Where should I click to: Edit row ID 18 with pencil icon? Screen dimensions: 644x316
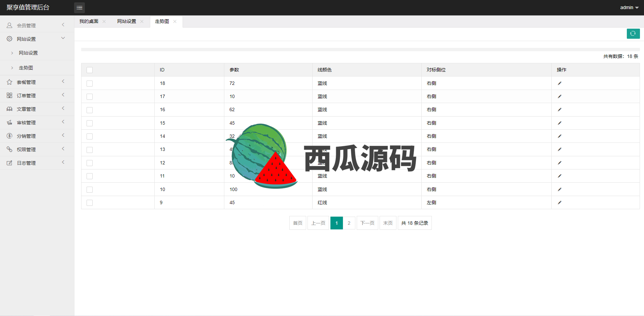[x=559, y=83]
